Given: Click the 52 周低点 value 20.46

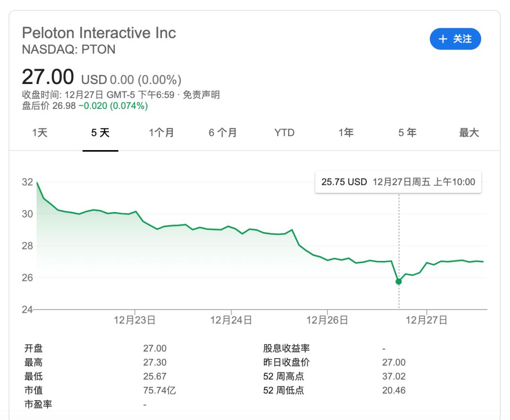Looking at the screenshot, I should pyautogui.click(x=394, y=390).
